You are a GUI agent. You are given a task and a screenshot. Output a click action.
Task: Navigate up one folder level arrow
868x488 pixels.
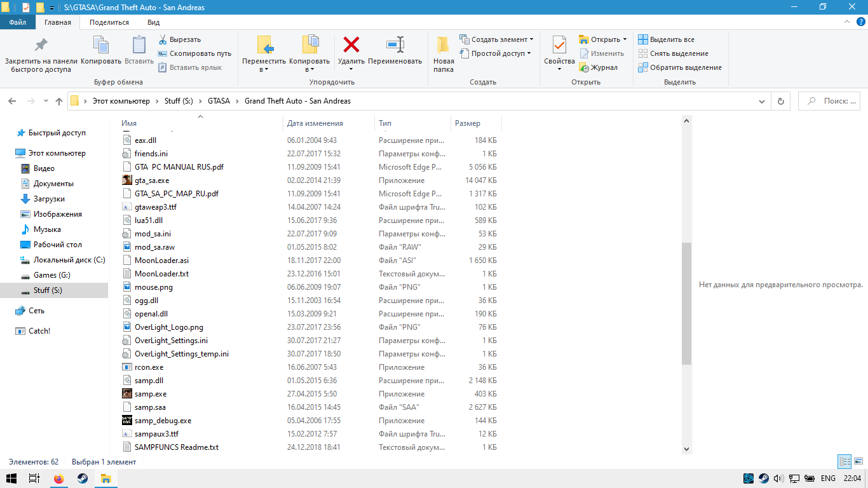pos(59,101)
